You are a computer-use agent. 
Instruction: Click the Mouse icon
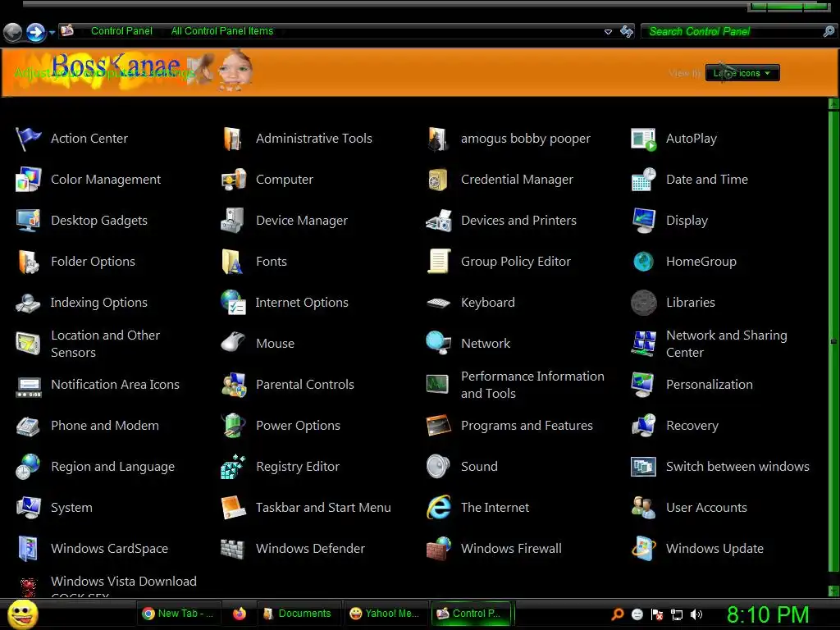coord(233,343)
